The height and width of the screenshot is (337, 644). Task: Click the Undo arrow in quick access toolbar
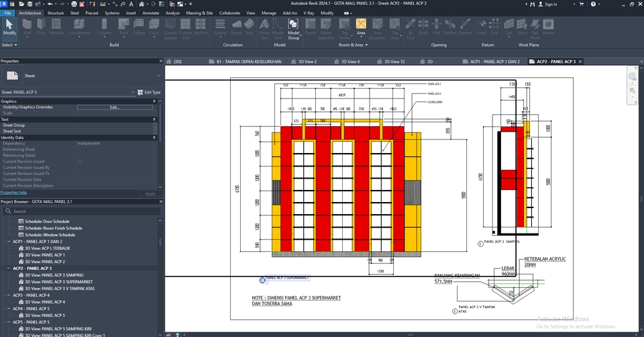(x=50, y=4)
